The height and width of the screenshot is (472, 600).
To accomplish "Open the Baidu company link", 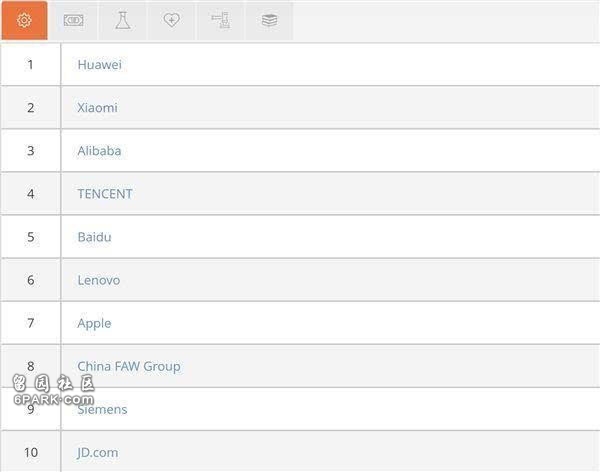I will pyautogui.click(x=94, y=237).
